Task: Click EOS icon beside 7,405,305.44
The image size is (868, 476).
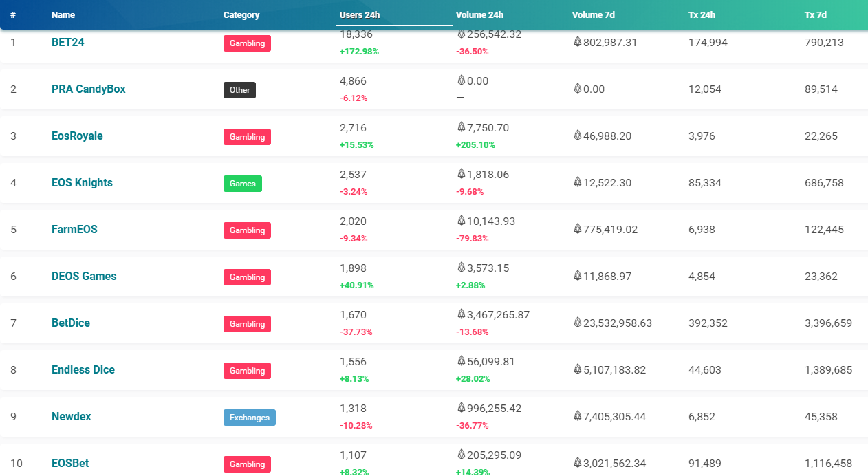Action: 577,416
